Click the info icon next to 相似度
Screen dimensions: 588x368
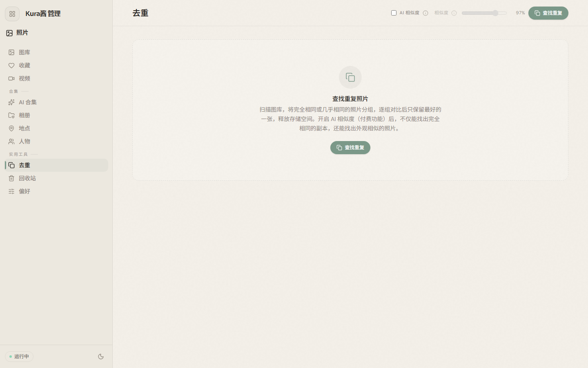point(454,13)
